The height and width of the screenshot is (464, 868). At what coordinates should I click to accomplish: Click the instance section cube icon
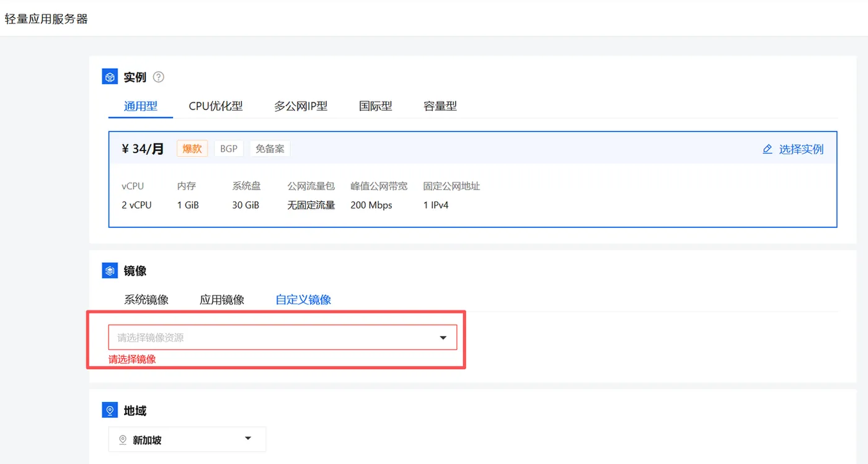click(110, 77)
